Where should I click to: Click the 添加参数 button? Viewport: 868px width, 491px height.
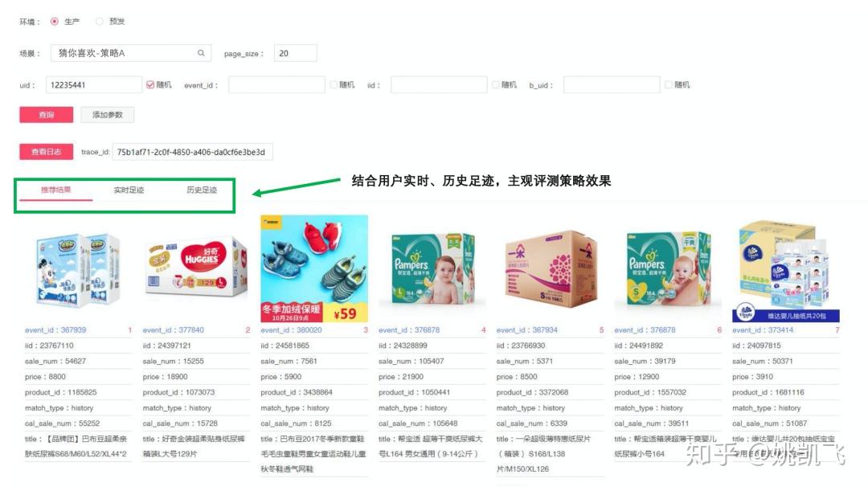click(108, 115)
